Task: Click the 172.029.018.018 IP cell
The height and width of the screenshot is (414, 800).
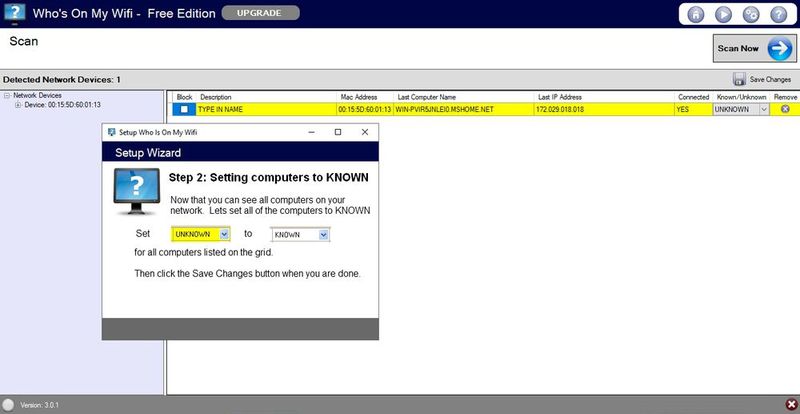Action: pos(604,109)
